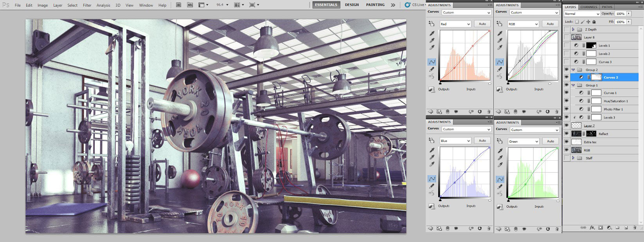Launch Adobe Bridge from the Br icon
Viewport: 644px width, 242px height.
click(x=178, y=5)
